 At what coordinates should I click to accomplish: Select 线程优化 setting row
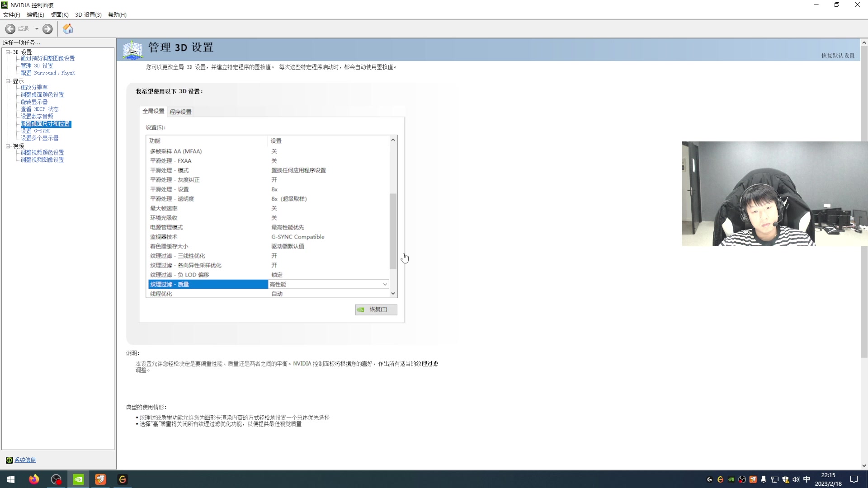tap(269, 294)
